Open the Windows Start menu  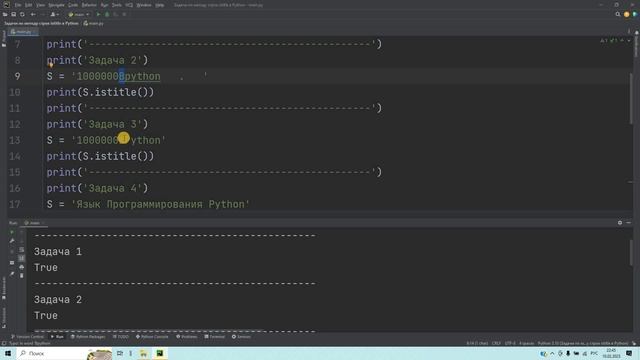pyautogui.click(x=8, y=353)
